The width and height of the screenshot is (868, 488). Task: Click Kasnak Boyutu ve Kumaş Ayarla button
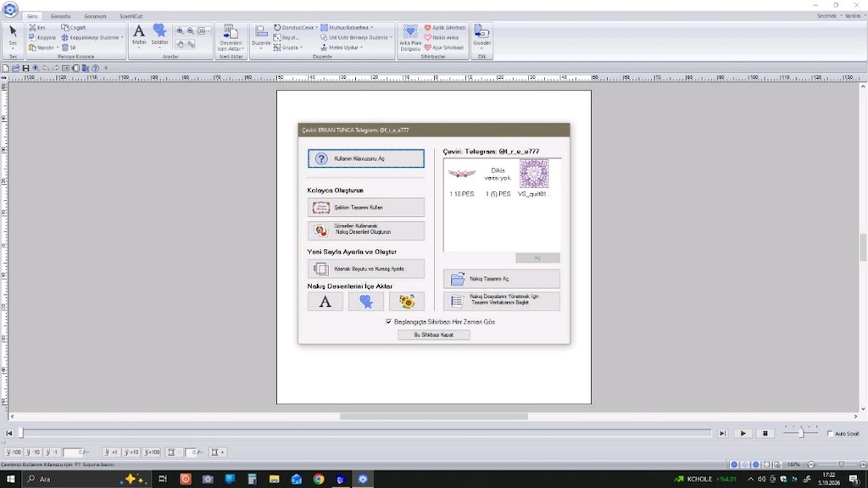point(366,269)
